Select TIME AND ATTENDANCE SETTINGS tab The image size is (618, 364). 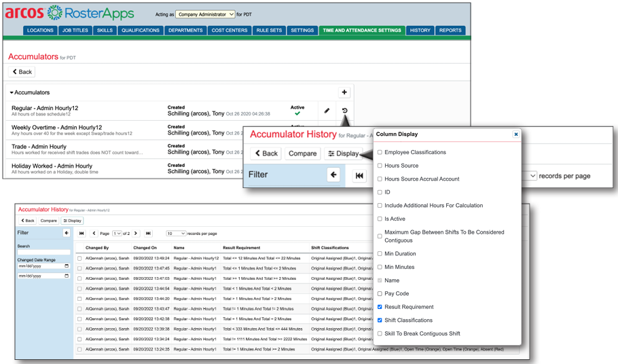point(362,31)
